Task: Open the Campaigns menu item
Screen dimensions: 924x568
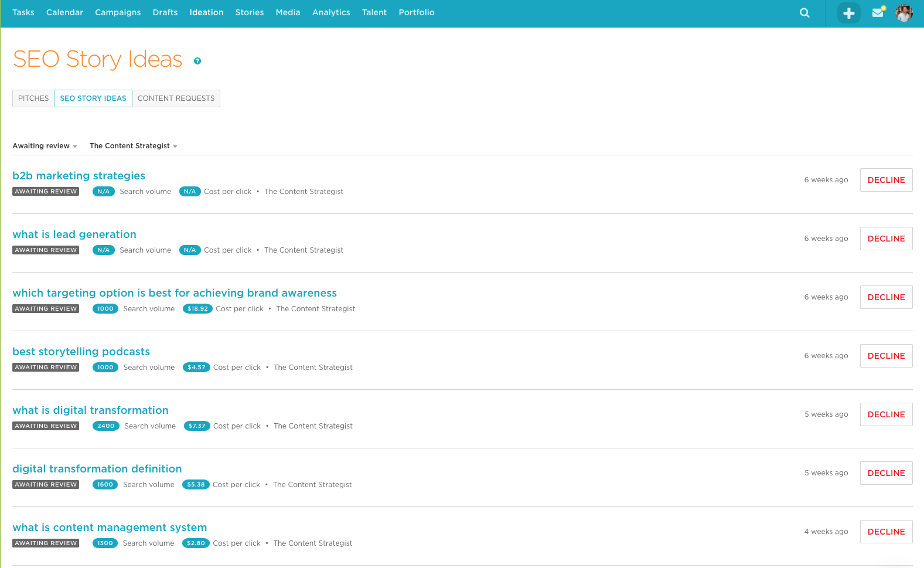Action: point(118,12)
